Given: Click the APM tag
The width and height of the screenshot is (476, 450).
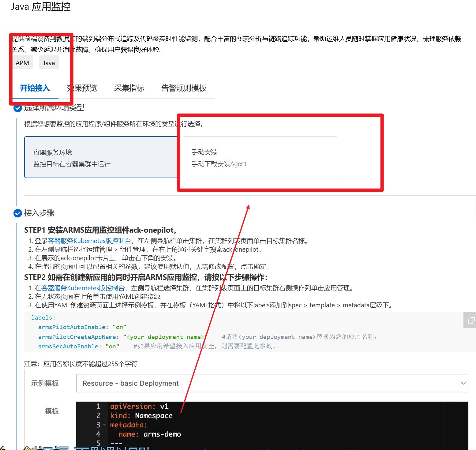Looking at the screenshot, I should 22,63.
